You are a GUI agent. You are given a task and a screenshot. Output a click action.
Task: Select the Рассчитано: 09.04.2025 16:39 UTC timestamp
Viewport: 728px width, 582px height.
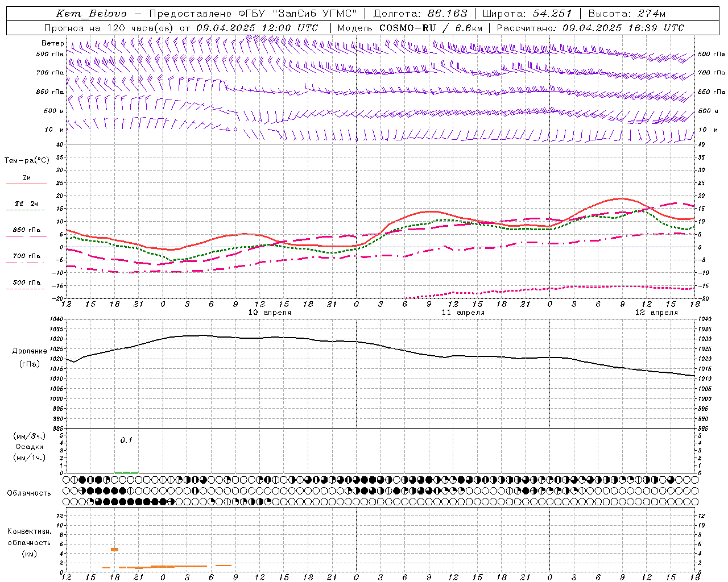tap(590, 28)
